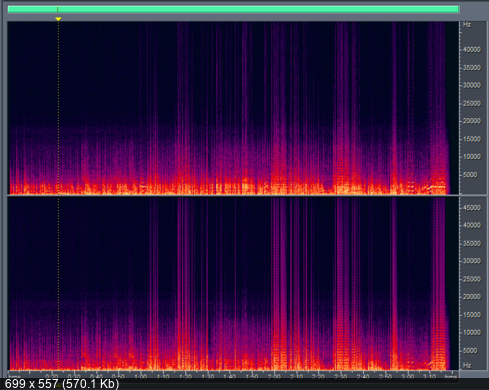Click the divider between the two channels
Viewport: 489px width, 390px height.
coord(233,196)
